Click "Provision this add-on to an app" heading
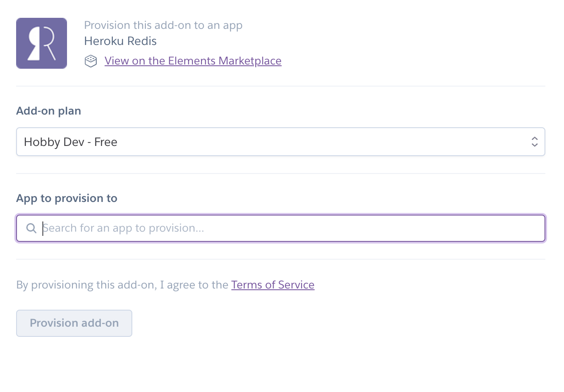564x392 pixels. click(x=163, y=25)
